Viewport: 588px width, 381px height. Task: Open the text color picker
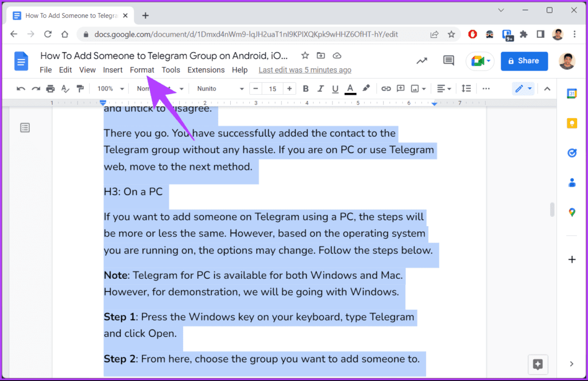350,89
